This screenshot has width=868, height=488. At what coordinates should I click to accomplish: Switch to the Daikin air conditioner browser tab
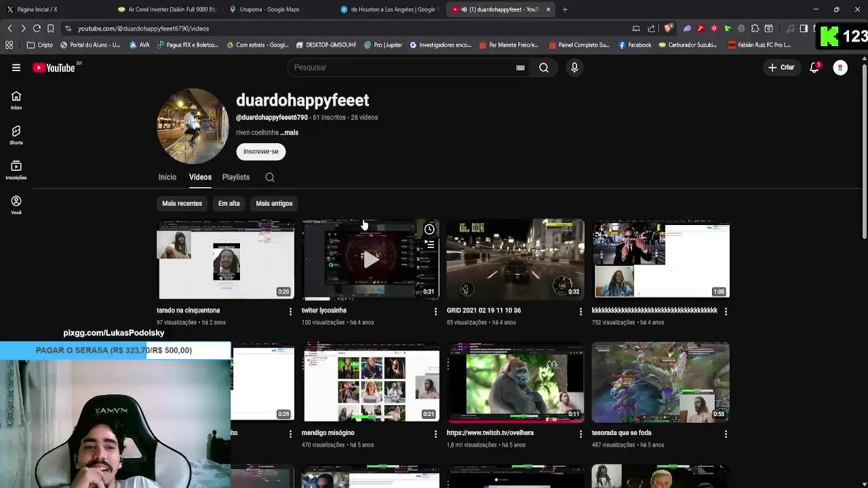(166, 9)
